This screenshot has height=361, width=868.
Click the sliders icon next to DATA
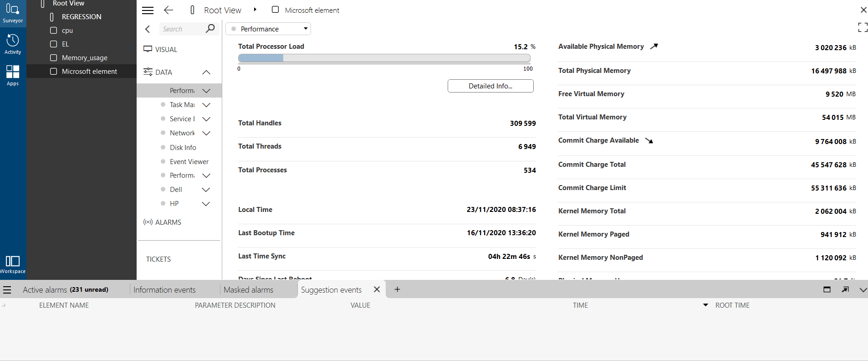point(148,72)
